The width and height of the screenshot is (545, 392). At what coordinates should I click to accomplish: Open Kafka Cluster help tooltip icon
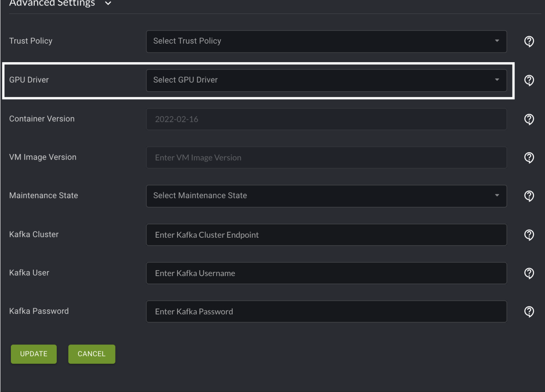click(529, 234)
